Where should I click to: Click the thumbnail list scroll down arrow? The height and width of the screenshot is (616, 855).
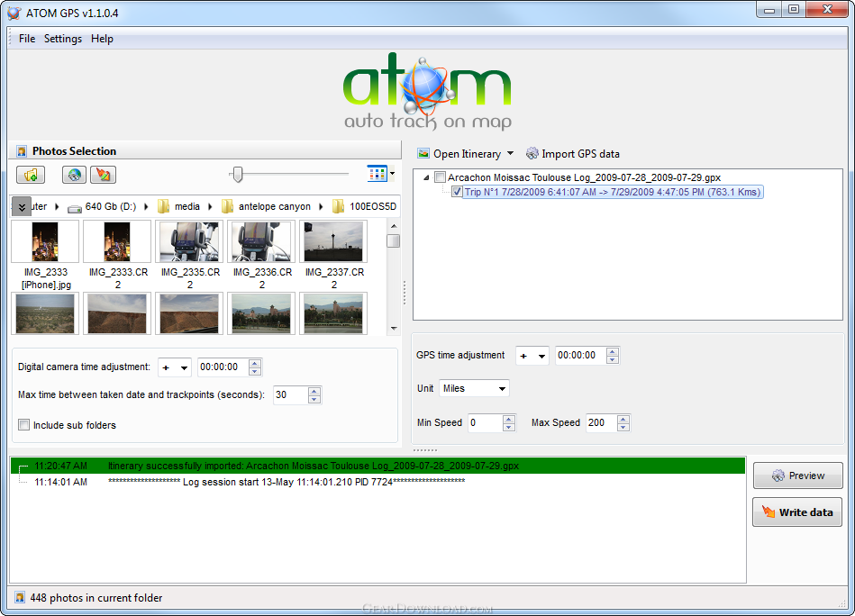pos(394,328)
